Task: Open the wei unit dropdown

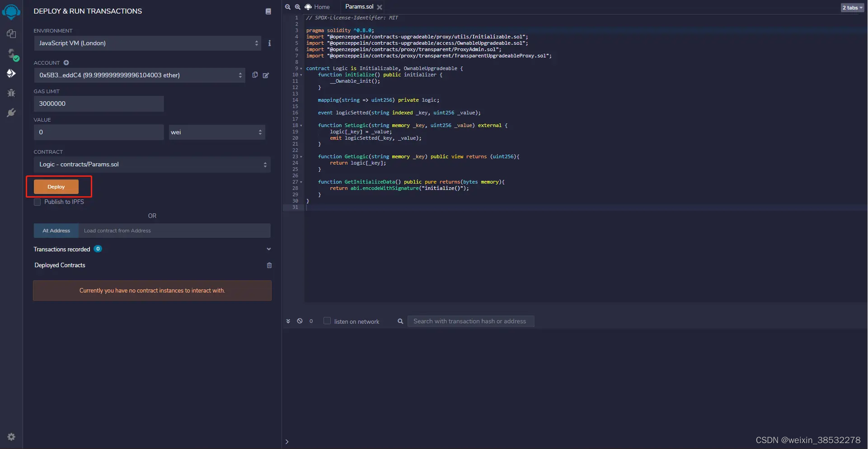Action: (x=217, y=132)
